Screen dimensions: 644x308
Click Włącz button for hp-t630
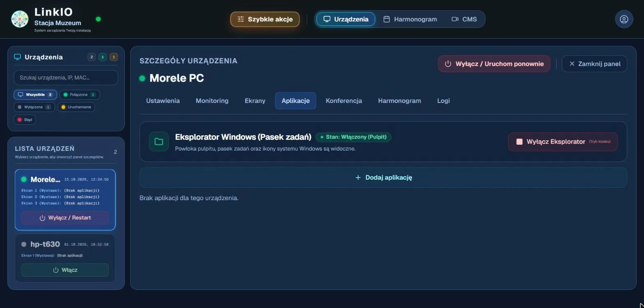[65, 270]
